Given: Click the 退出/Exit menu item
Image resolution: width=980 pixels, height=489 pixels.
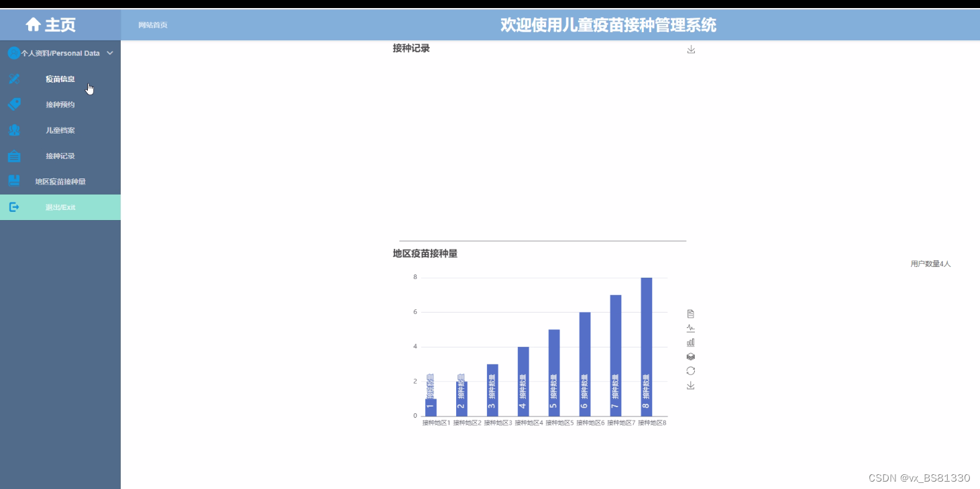Looking at the screenshot, I should (60, 207).
